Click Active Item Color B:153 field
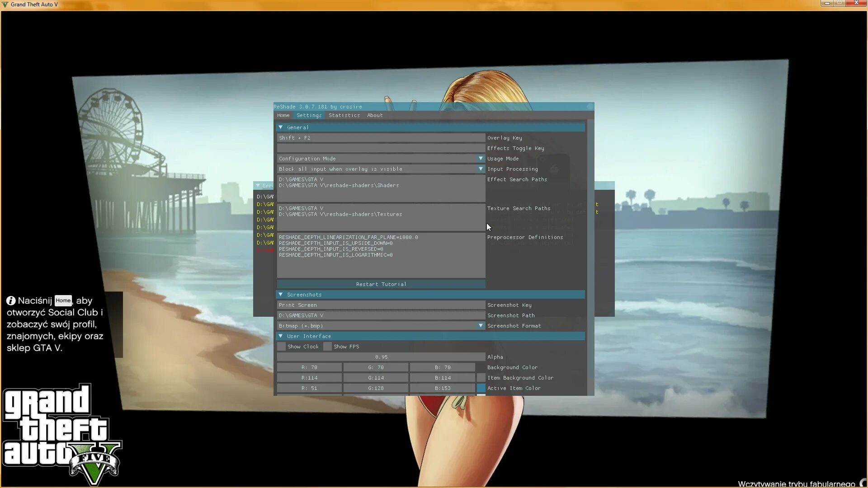Image resolution: width=868 pixels, height=488 pixels. [x=443, y=388]
